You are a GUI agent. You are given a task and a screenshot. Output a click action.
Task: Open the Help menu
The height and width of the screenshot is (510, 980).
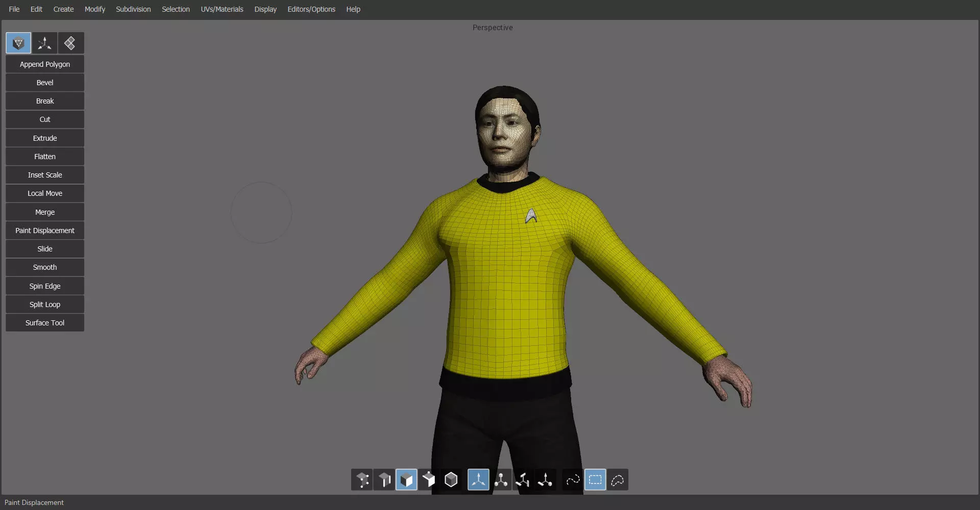pyautogui.click(x=353, y=9)
